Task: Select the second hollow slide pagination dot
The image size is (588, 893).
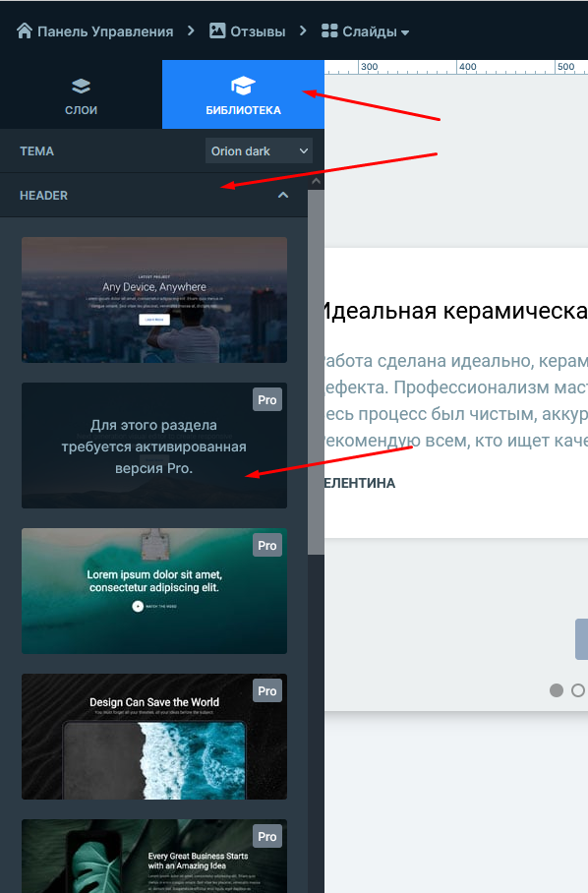Action: [578, 690]
